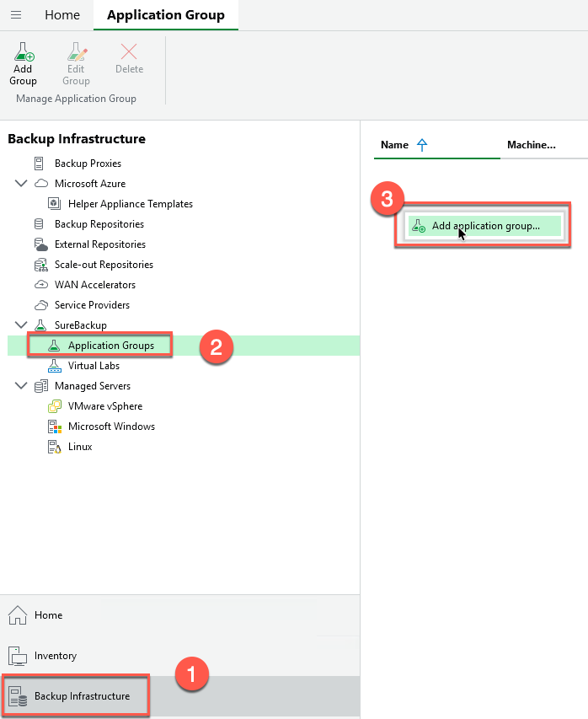The width and height of the screenshot is (588, 719).
Task: Click the Machine column header
Action: click(531, 145)
